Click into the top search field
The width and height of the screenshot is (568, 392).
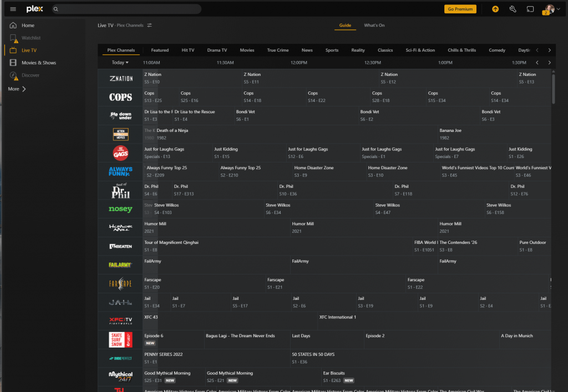click(x=127, y=9)
